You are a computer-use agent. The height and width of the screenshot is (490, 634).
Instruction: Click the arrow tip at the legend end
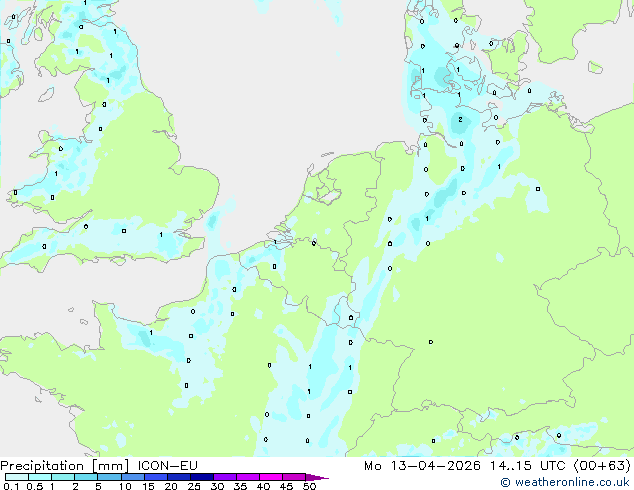pyautogui.click(x=317, y=477)
